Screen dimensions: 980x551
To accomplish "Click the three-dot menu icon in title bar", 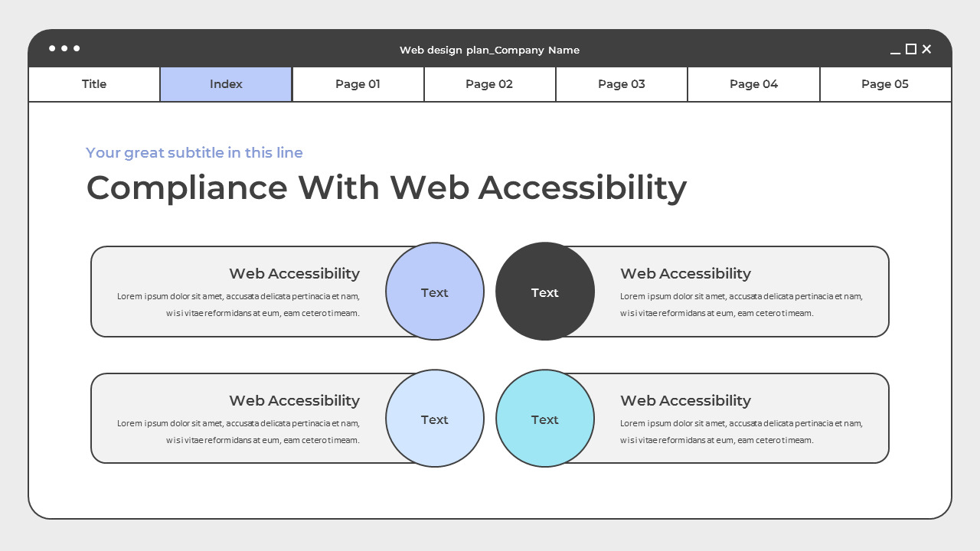I will 65,48.
